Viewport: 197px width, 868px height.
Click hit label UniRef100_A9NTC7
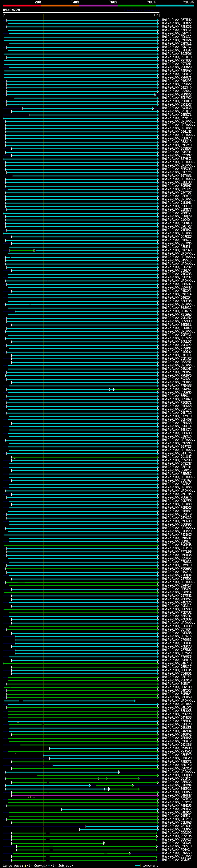click(177, 47)
